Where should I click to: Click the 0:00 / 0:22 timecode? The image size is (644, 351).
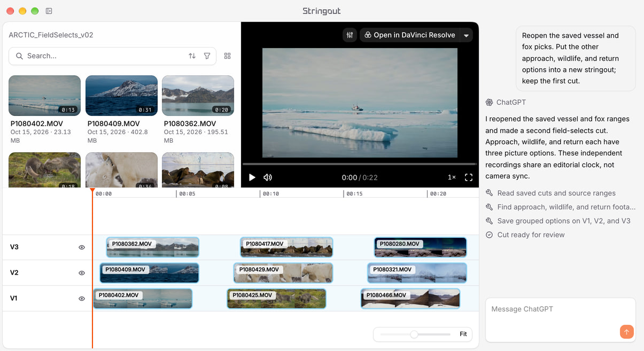pos(360,177)
